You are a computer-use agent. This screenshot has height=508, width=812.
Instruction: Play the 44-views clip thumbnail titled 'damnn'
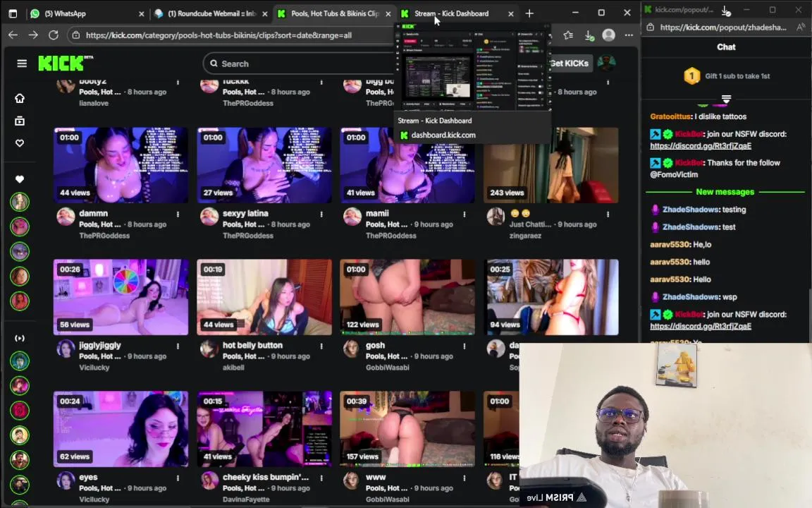(121, 165)
